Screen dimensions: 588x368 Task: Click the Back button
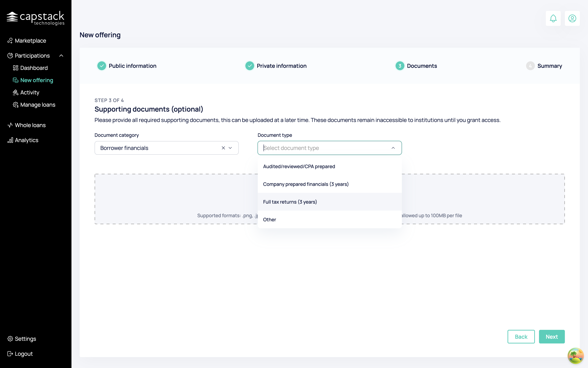tap(521, 337)
